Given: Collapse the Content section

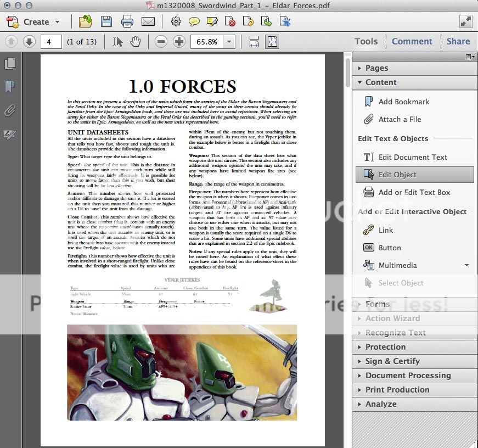Looking at the screenshot, I should coord(414,82).
